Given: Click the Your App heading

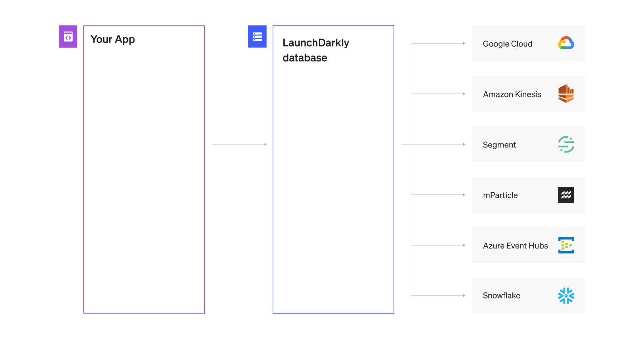Looking at the screenshot, I should 113,39.
